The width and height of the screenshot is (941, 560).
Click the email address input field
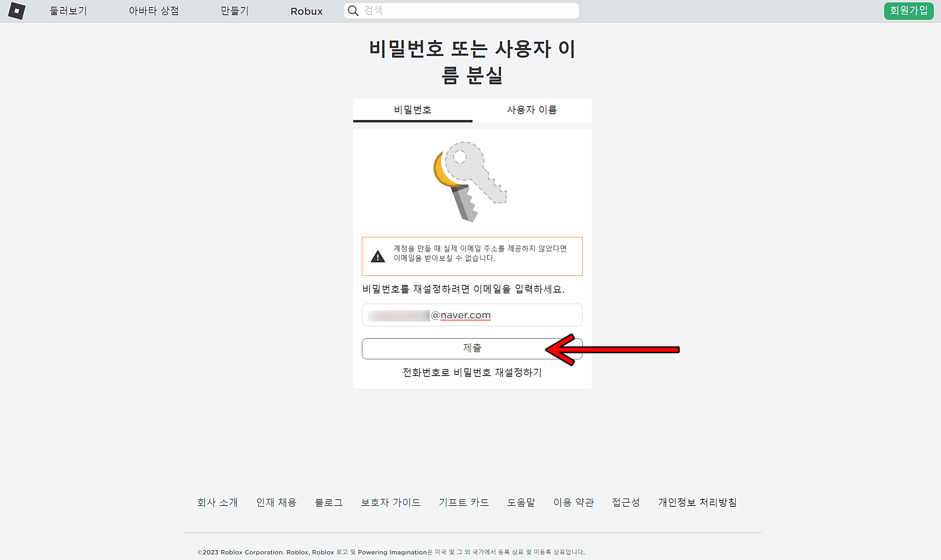point(472,315)
